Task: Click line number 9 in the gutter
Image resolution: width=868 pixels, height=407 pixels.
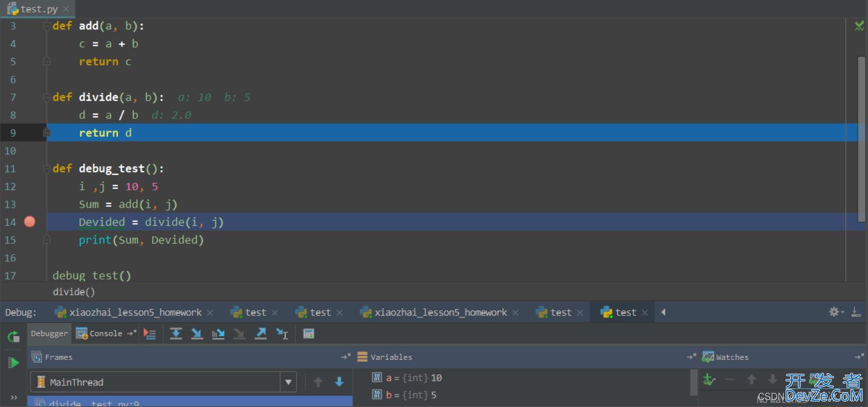Action: tap(13, 133)
